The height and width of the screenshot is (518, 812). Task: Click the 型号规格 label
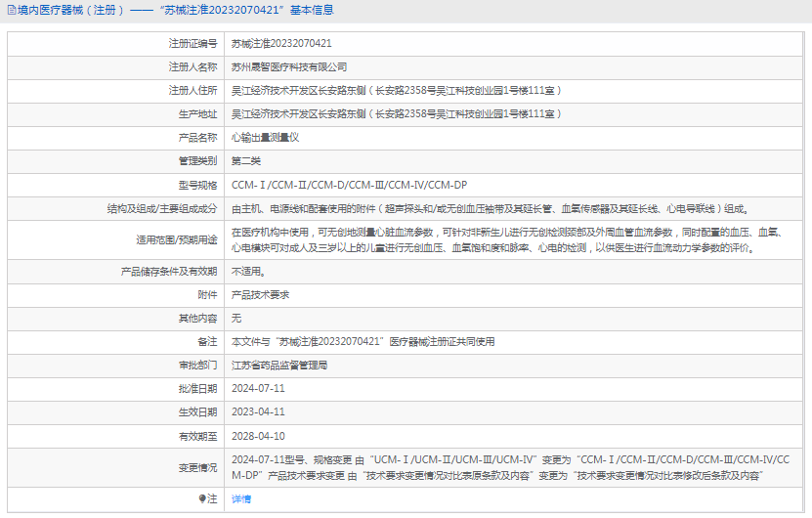tap(197, 185)
